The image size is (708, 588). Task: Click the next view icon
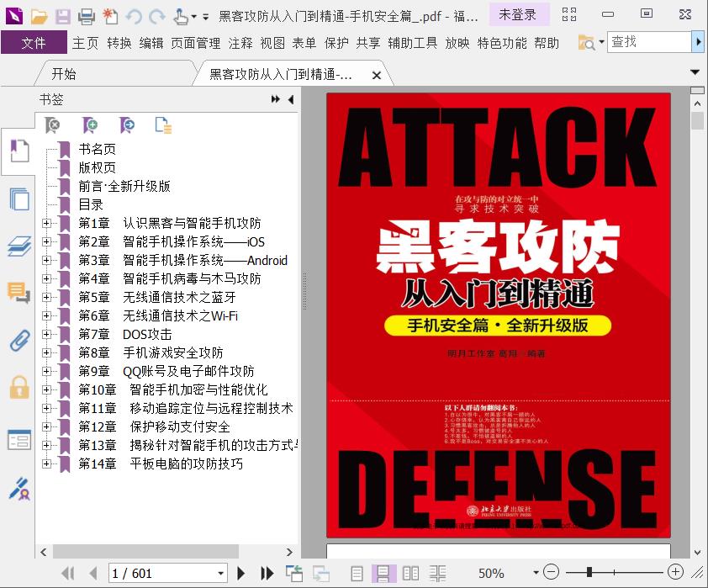click(x=321, y=573)
